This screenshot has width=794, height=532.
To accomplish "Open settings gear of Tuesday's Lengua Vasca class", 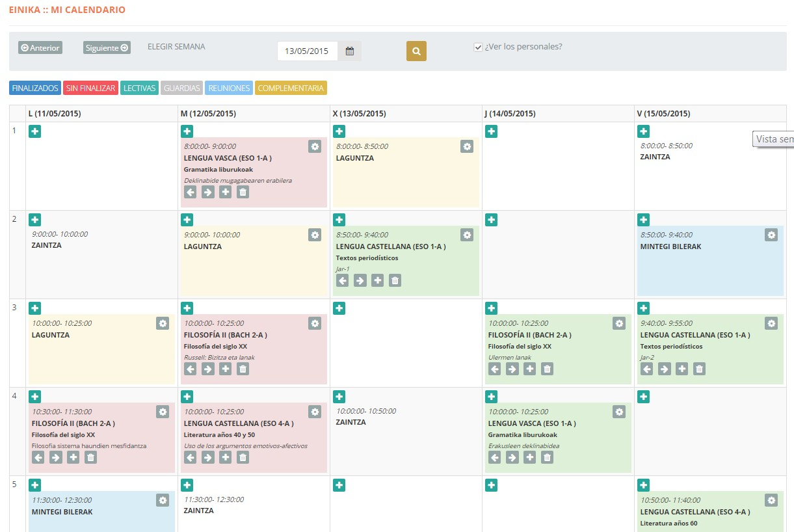I will click(315, 146).
